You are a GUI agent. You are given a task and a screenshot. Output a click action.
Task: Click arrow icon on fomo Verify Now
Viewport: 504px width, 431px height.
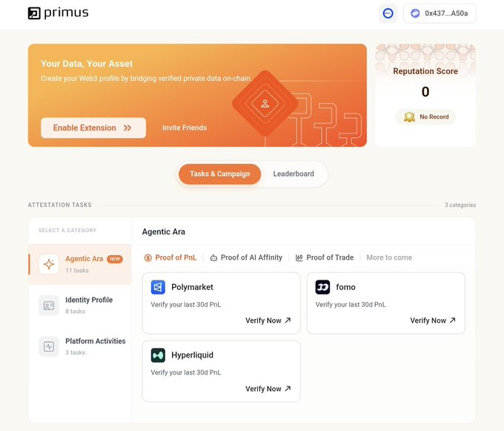click(x=453, y=320)
